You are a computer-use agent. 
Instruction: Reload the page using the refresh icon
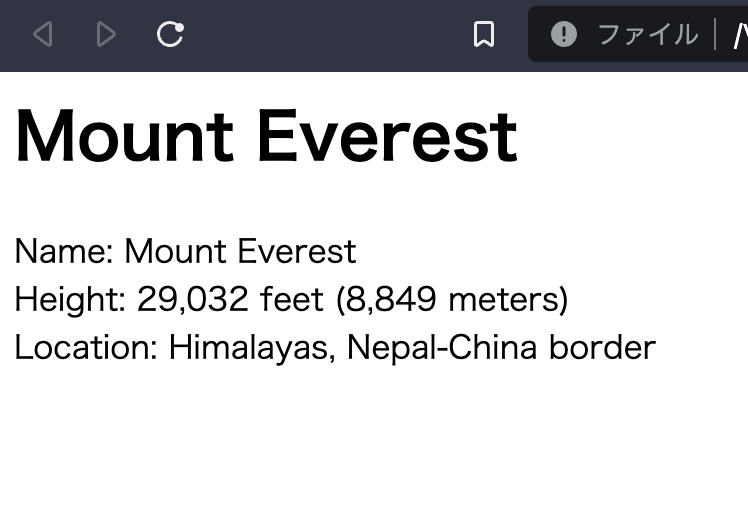170,34
